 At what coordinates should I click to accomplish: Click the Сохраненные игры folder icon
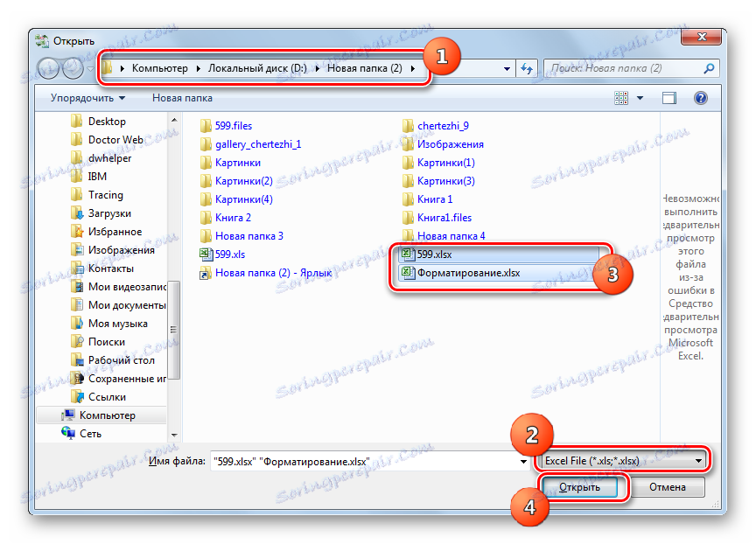pos(77,378)
